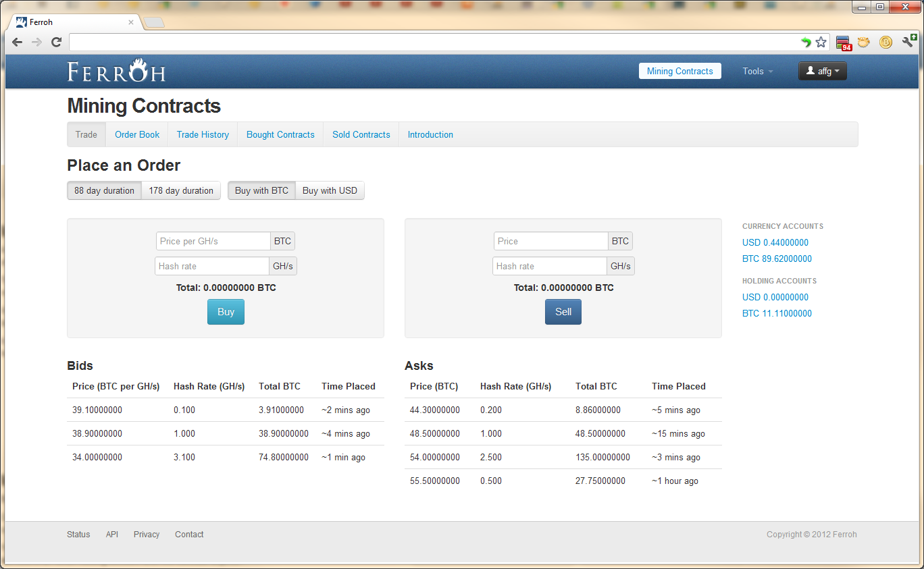924x569 pixels.
Task: Click the green return arrow in address bar
Action: tap(806, 43)
